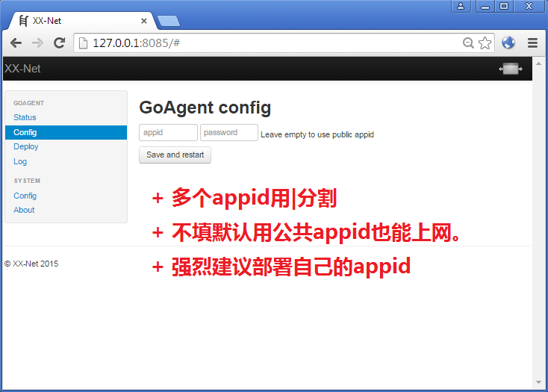
Task: Click the SYSTEM sidebar section header
Action: point(27,181)
